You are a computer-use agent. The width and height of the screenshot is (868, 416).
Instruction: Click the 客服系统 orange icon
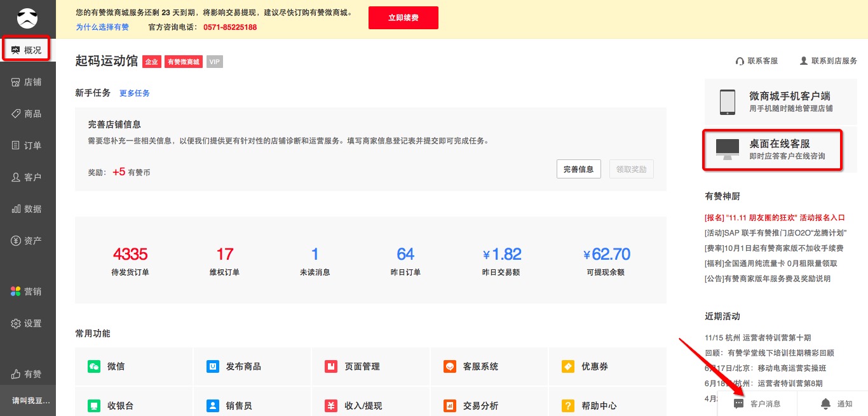point(450,366)
